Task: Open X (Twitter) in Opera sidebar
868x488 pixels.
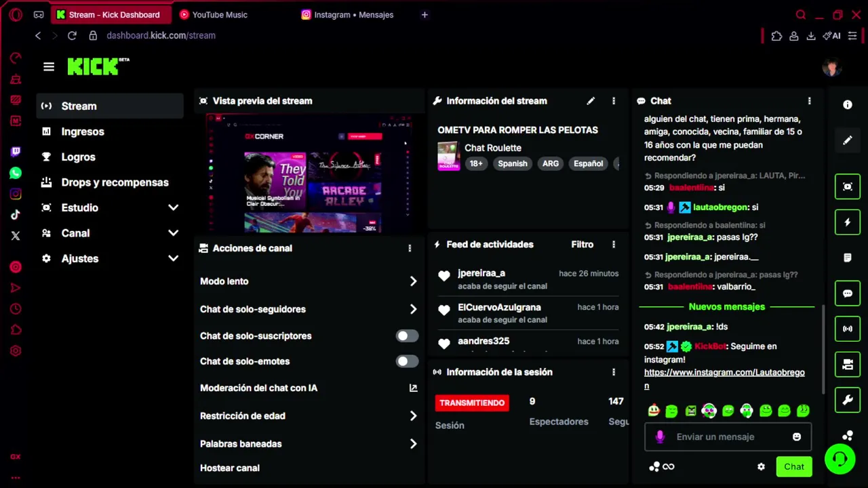Action: pos(16,236)
